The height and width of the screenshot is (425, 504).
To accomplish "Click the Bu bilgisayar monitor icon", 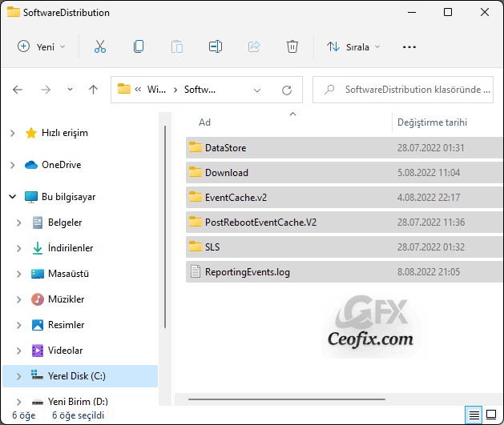I will [x=31, y=197].
